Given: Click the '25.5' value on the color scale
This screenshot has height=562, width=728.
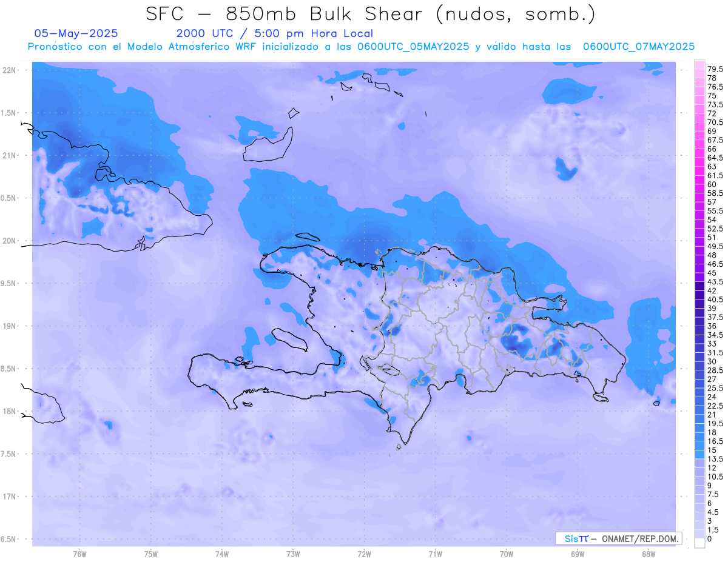Looking at the screenshot, I should 715,388.
